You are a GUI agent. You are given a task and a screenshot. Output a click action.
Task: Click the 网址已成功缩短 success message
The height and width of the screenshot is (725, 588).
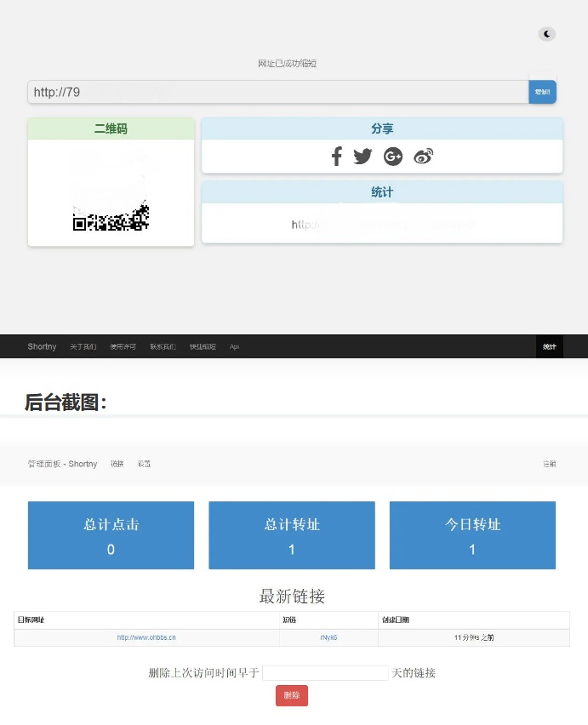tap(287, 63)
